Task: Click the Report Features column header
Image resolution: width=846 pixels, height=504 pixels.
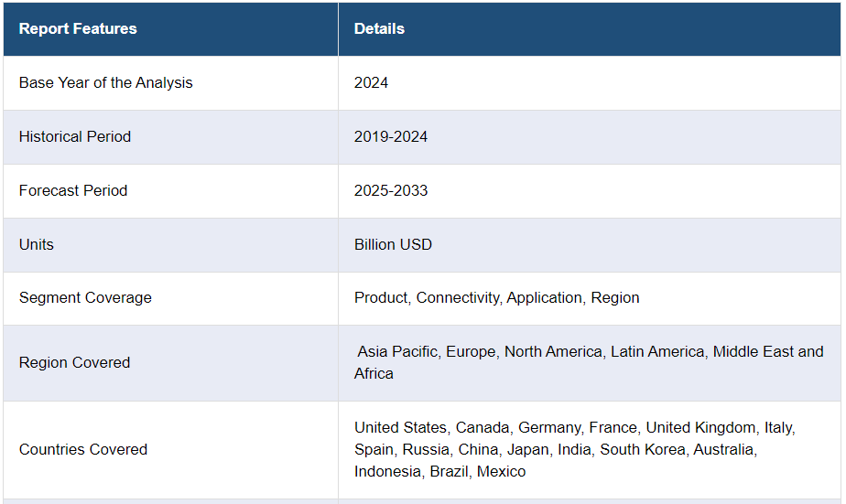Action: click(78, 28)
